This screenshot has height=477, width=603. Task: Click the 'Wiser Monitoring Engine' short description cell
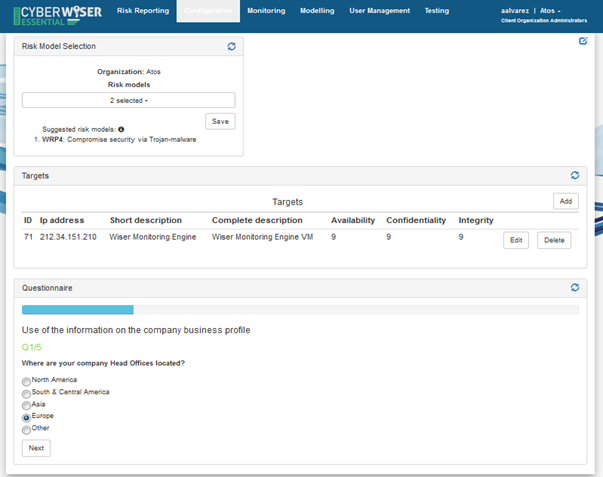pyautogui.click(x=153, y=237)
